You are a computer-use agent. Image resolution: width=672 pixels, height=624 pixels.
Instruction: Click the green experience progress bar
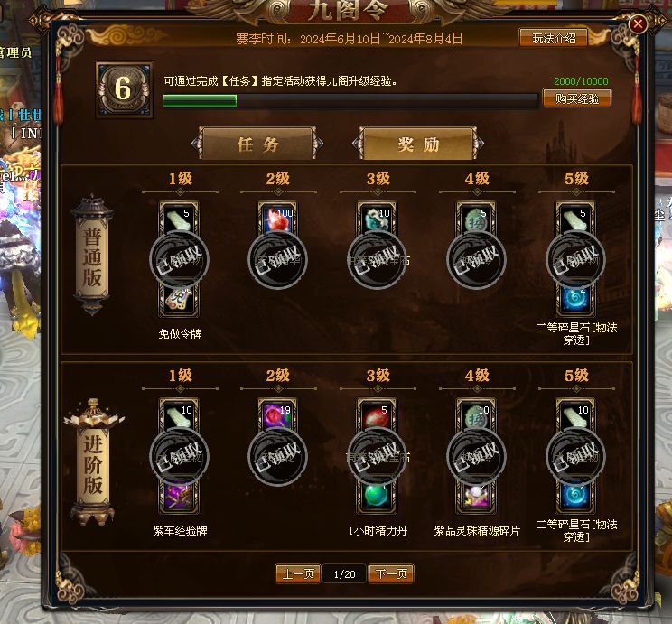pos(350,101)
